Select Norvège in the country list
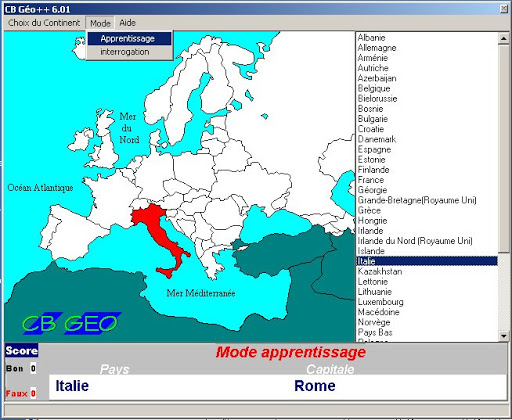 tap(374, 322)
